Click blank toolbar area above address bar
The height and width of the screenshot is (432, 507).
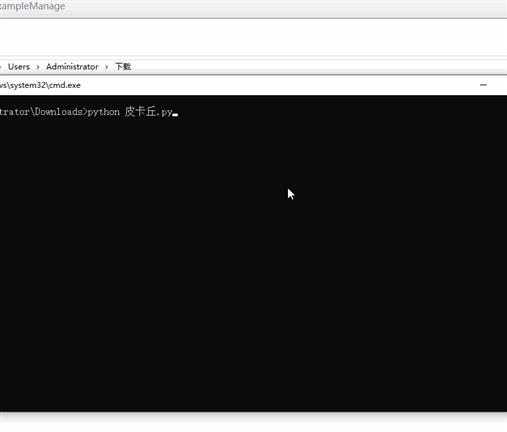pos(253,37)
